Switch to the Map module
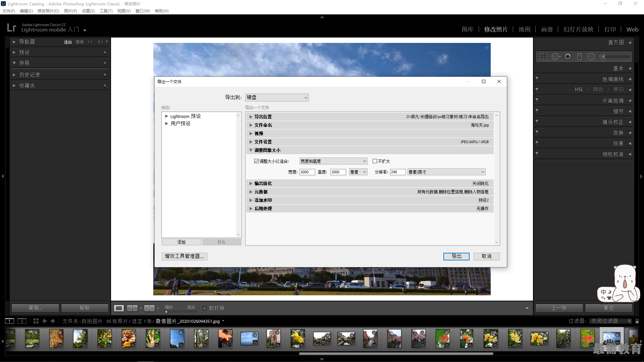 (x=525, y=29)
